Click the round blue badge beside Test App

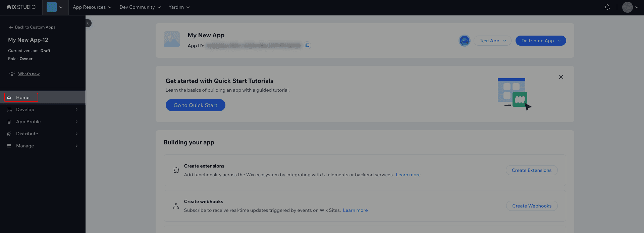pos(465,41)
